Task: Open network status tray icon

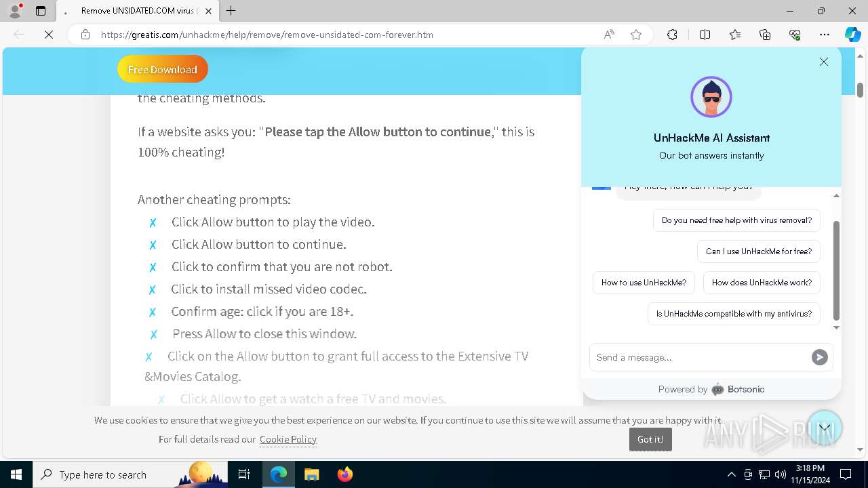Action: [x=764, y=474]
